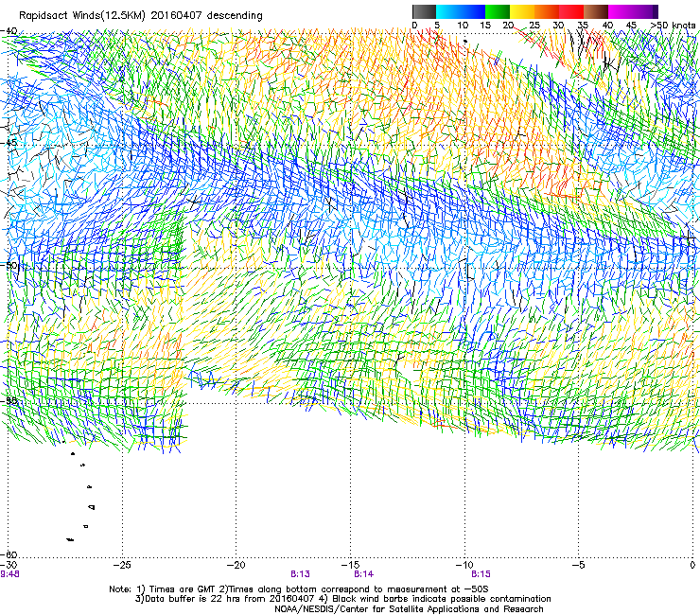
Task: Click the '-30' longitude axis label
Action: pos(9,566)
